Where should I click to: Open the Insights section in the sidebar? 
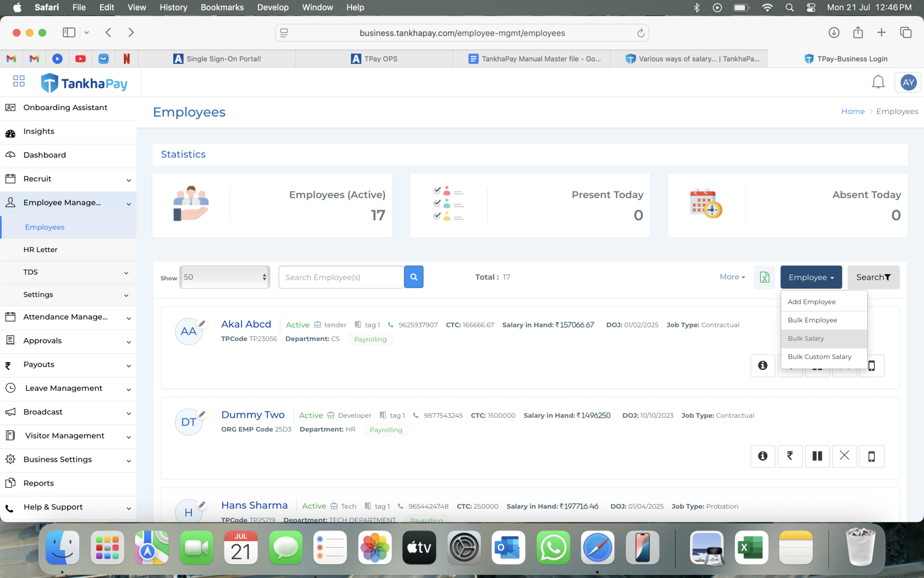[x=38, y=132]
